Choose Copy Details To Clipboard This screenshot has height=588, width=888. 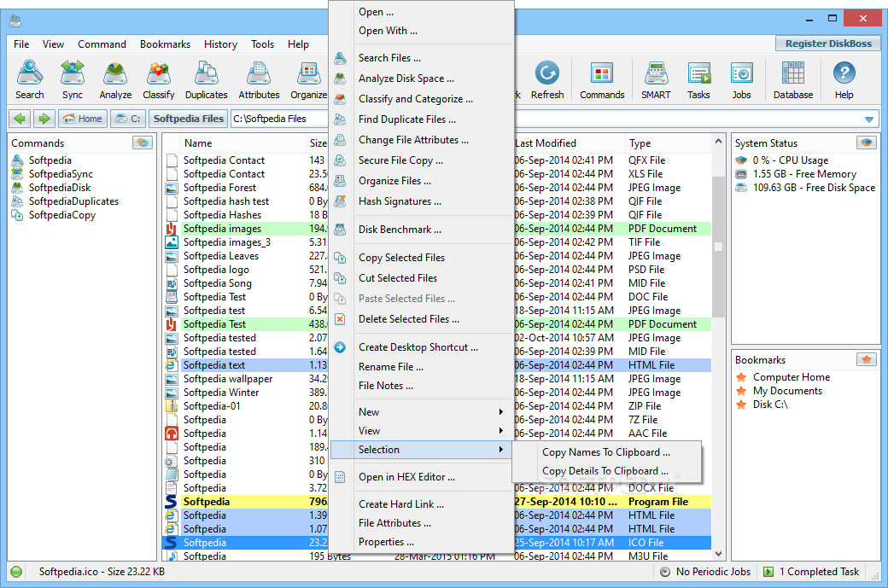[x=606, y=471]
